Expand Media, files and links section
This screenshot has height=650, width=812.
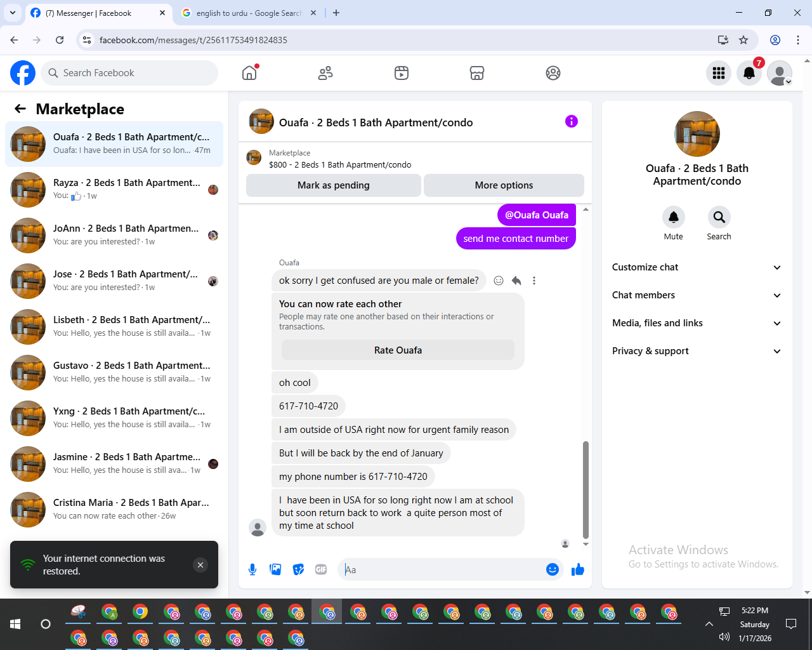(x=697, y=323)
